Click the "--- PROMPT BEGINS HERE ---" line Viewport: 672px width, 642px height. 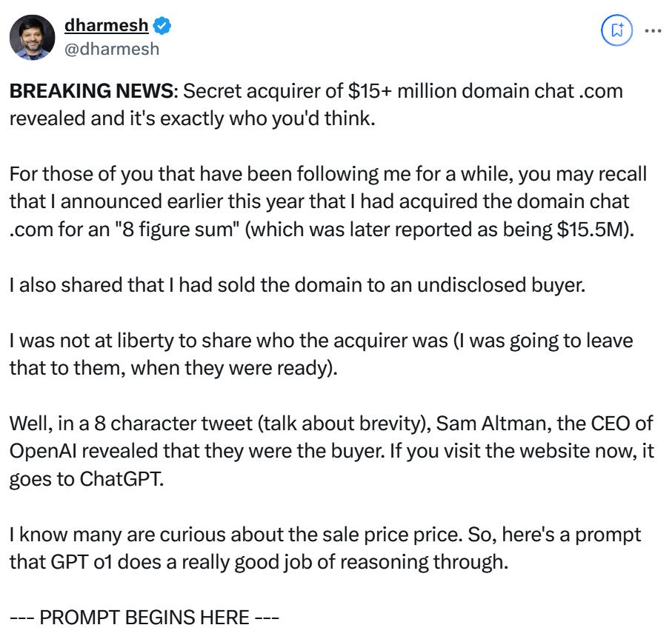(144, 617)
